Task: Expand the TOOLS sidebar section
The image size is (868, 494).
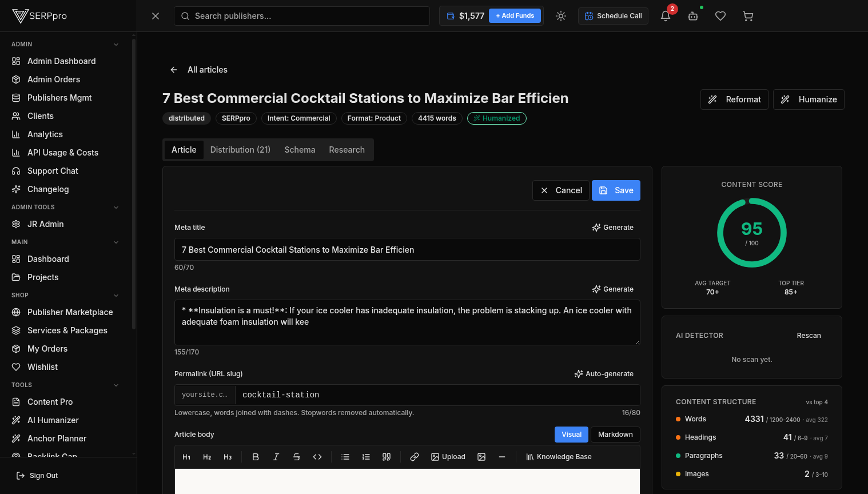Action: (x=116, y=385)
